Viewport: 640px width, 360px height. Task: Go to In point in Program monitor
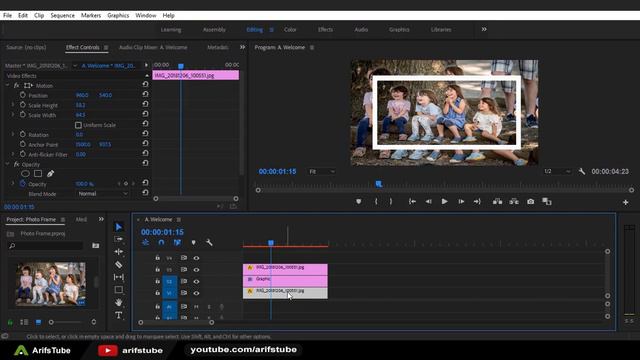point(412,202)
